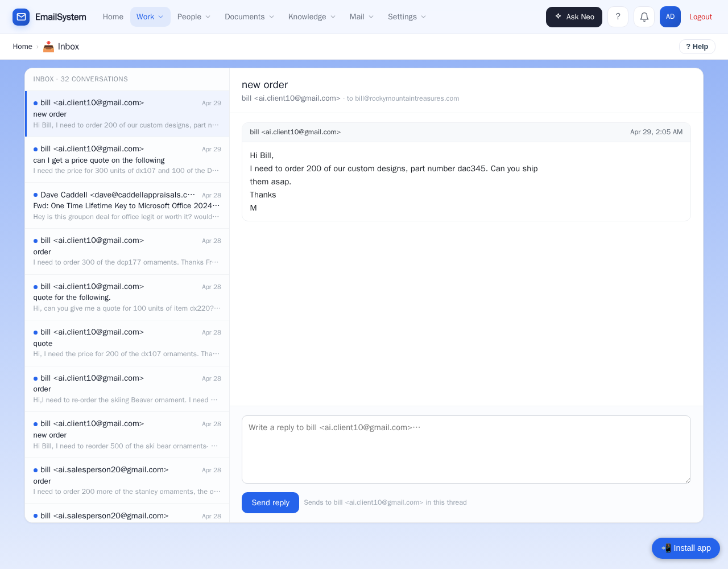Expand the People menu
The width and height of the screenshot is (728, 569).
tap(194, 17)
